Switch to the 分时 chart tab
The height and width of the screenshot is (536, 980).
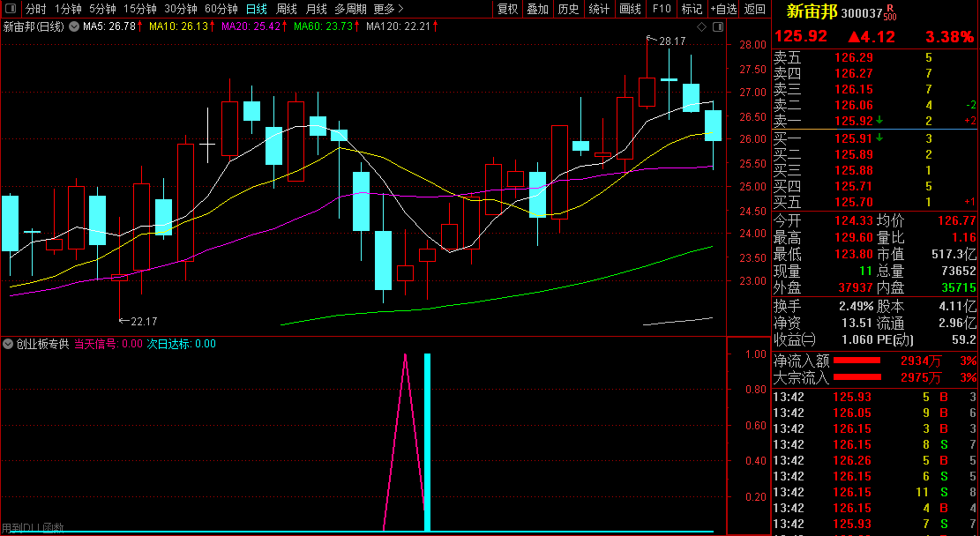pyautogui.click(x=35, y=9)
